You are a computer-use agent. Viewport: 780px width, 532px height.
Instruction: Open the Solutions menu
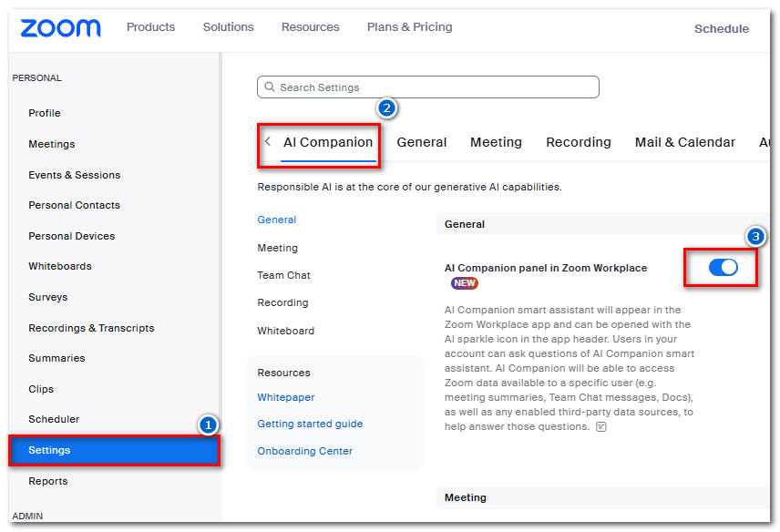[229, 26]
